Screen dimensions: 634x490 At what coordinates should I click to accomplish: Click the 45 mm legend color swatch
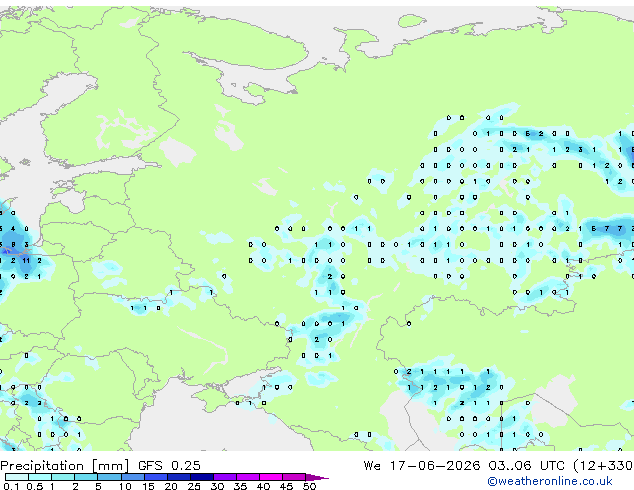[x=294, y=477]
